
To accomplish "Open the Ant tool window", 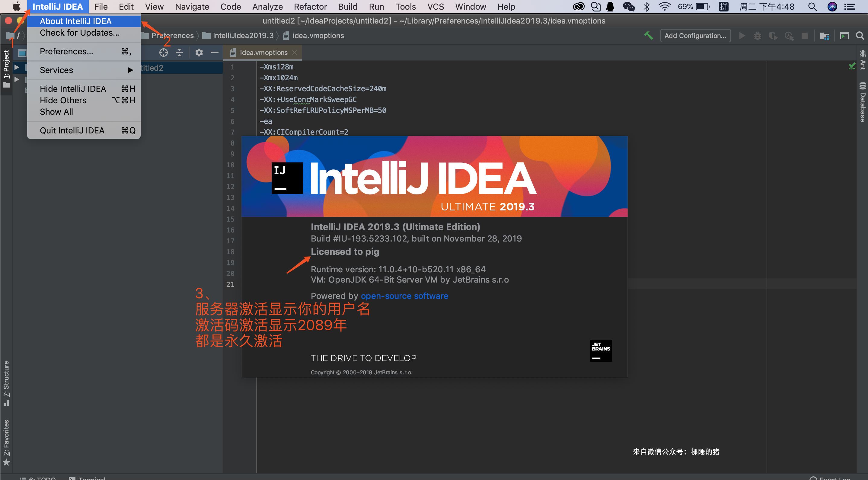I will 863,60.
